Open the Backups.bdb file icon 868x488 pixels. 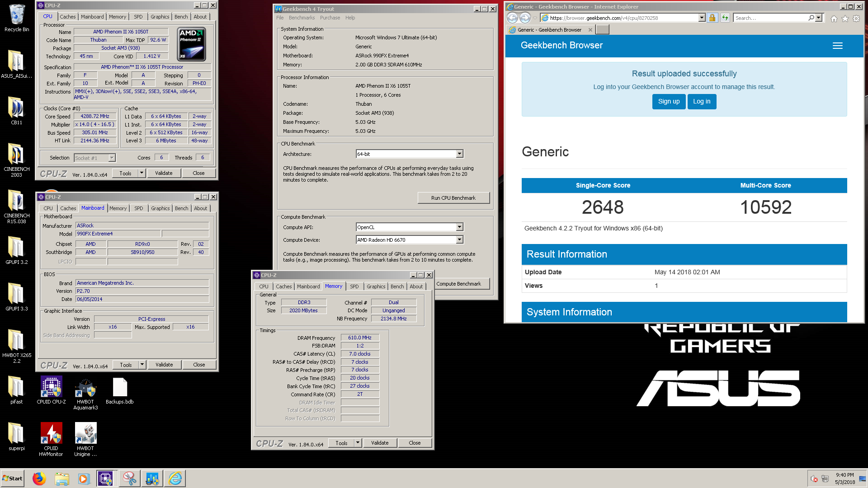pos(120,391)
